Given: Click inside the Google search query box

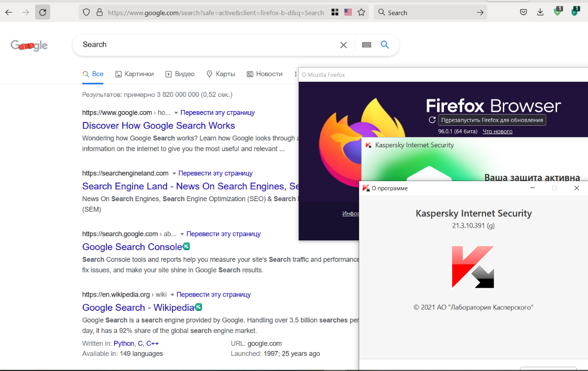Looking at the screenshot, I should [208, 45].
